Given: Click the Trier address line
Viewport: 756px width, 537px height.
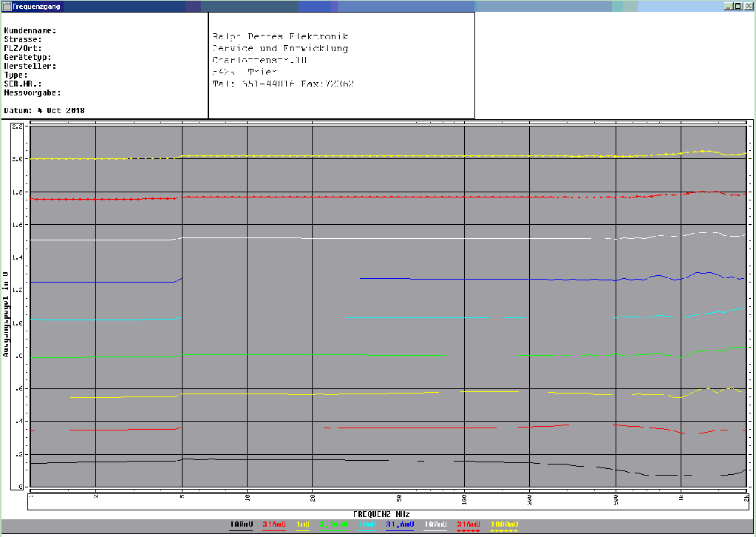Looking at the screenshot, I should coord(245,72).
